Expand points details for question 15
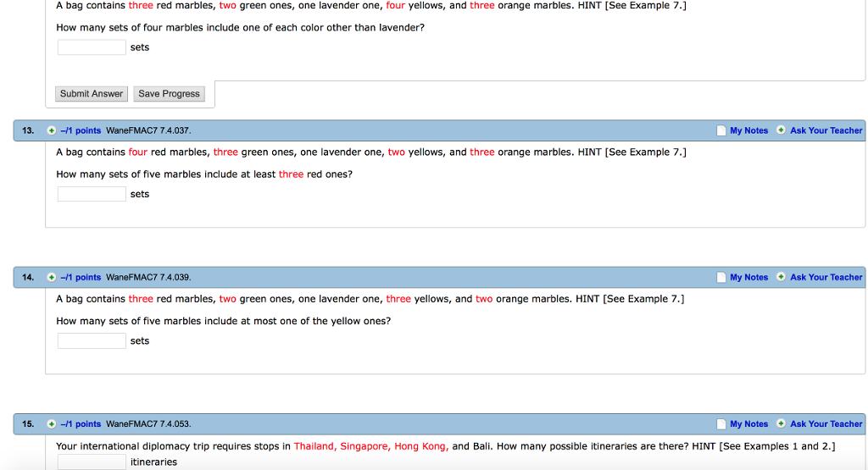Viewport: 868px width, 470px height. point(52,424)
